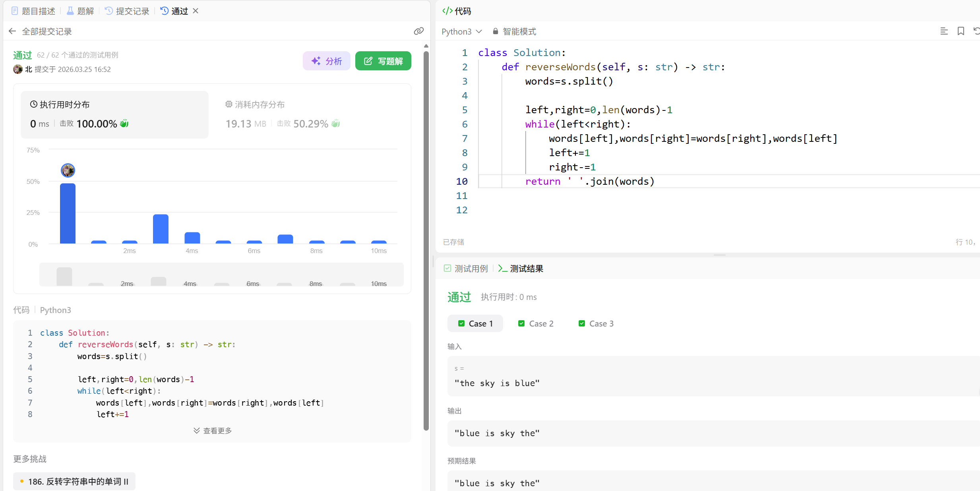Viewport: 980px width, 491px height.
Task: Expand code with 查看更多
Action: pyautogui.click(x=212, y=431)
